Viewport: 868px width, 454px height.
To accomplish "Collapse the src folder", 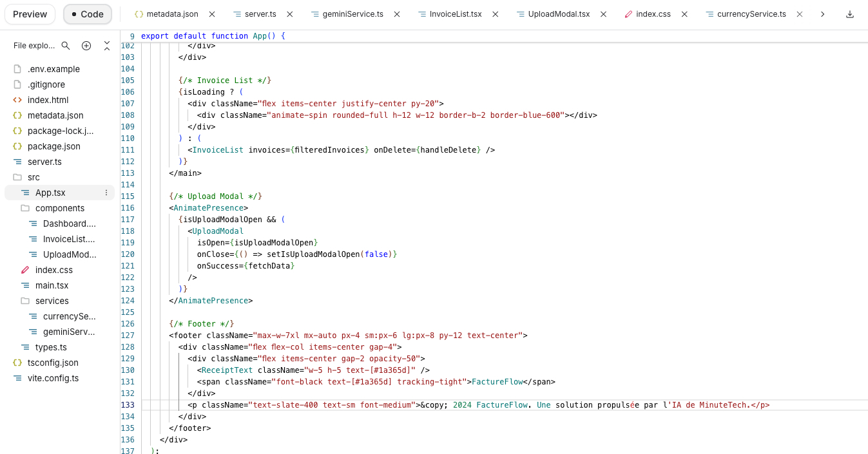I will [34, 177].
